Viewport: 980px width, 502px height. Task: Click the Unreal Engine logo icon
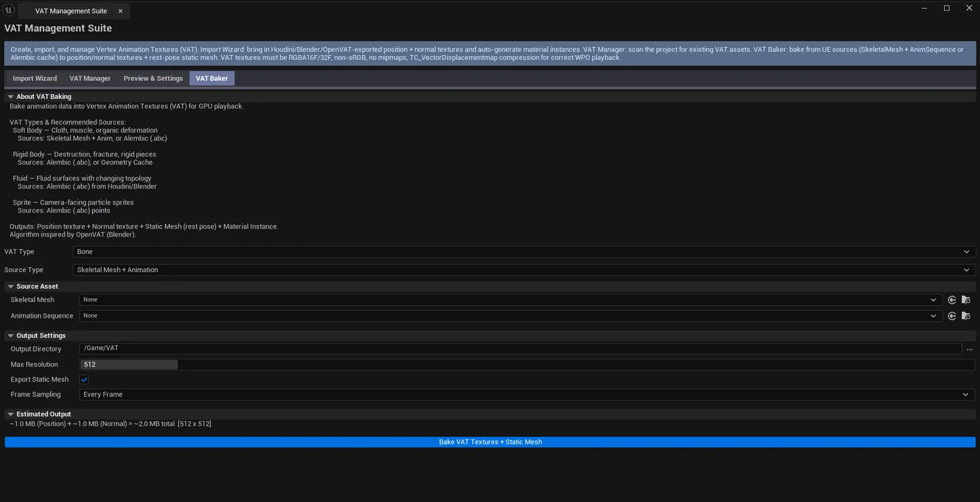tap(9, 11)
